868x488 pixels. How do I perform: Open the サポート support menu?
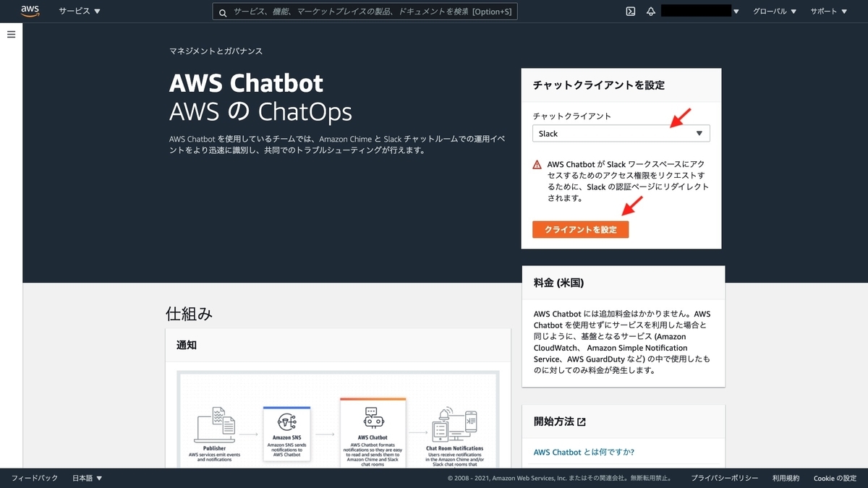pyautogui.click(x=828, y=12)
